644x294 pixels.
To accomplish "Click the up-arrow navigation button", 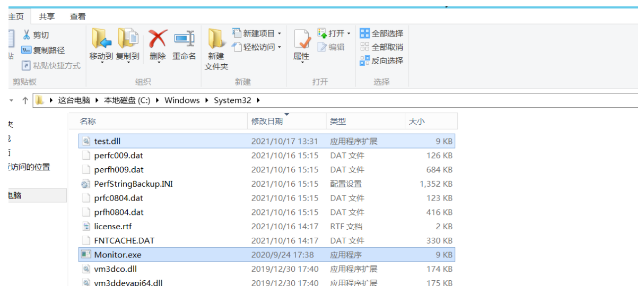I will (25, 100).
